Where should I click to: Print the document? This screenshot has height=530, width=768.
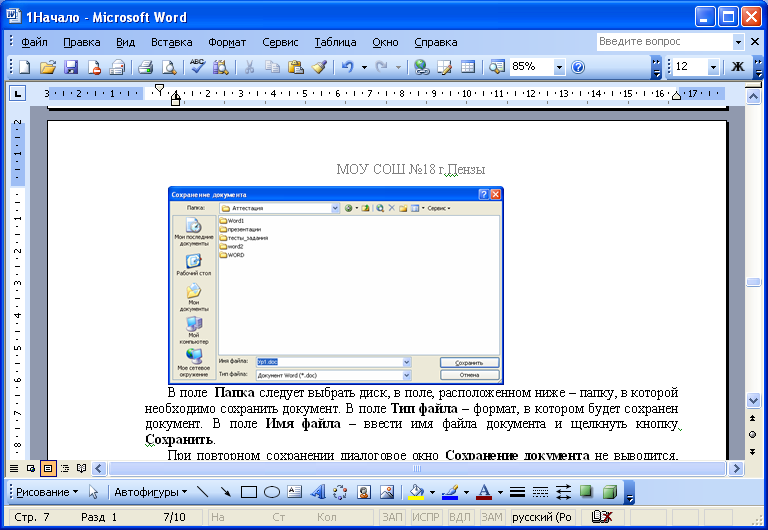(145, 67)
